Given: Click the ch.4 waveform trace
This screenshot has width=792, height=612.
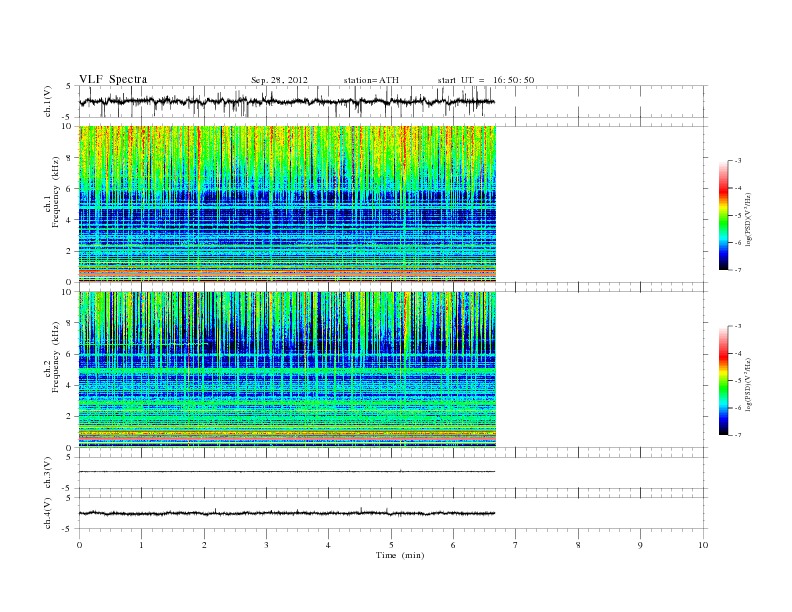Looking at the screenshot, I should 287,513.
